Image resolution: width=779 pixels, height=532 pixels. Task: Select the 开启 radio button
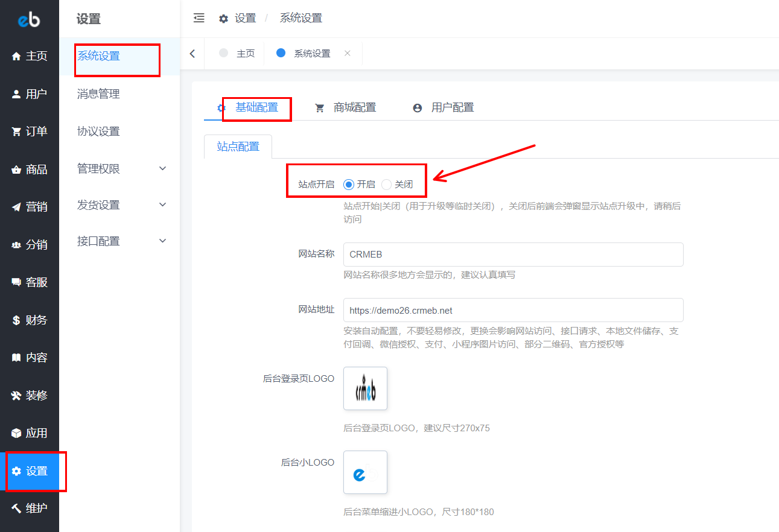[349, 185]
